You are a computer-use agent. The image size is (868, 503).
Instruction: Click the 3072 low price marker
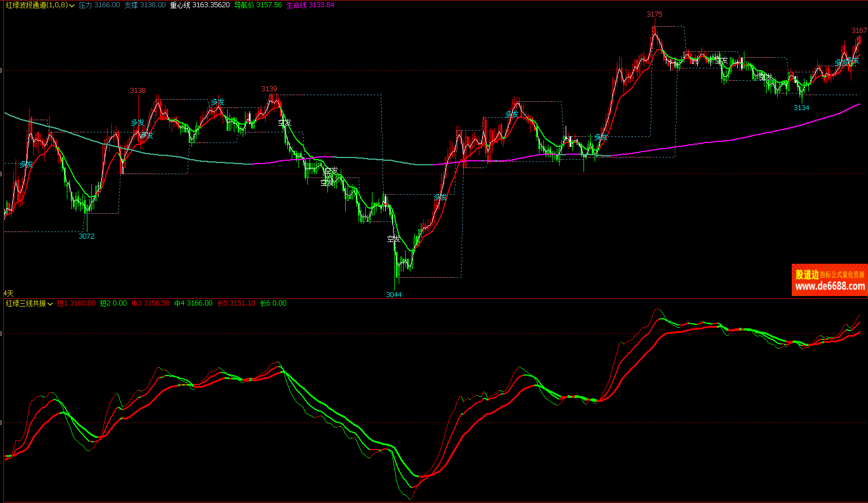86,236
